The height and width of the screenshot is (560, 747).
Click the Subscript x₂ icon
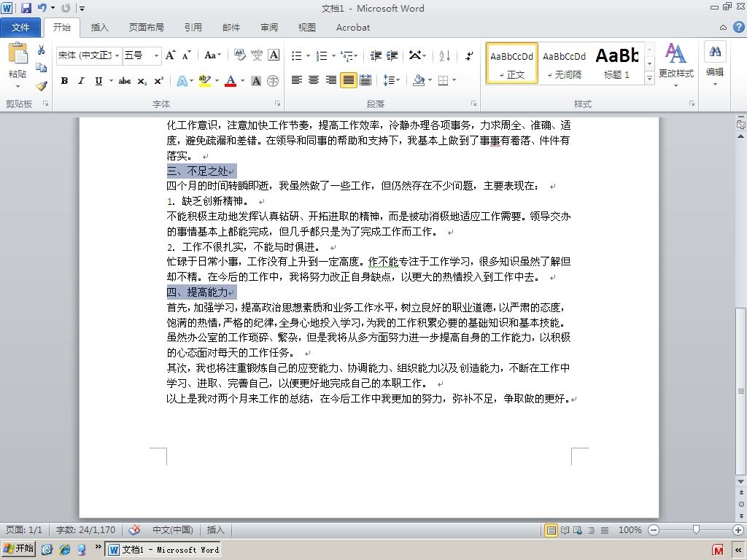click(142, 82)
